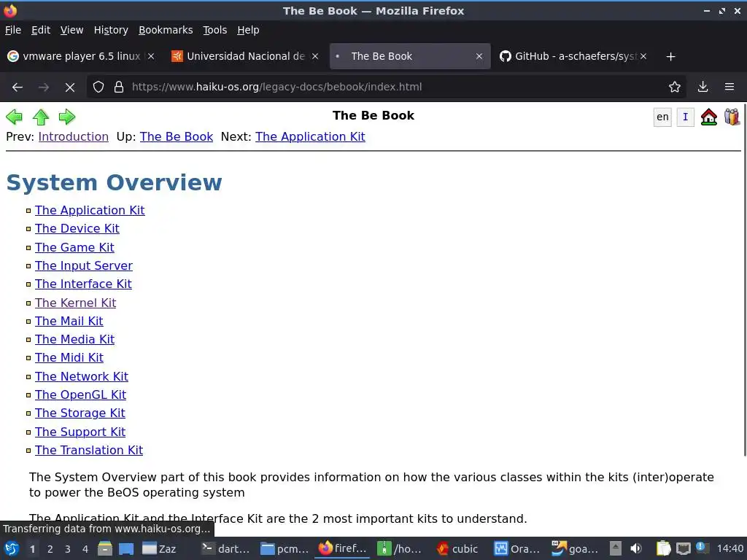Switch to workspace 4 in the taskbar
The image size is (747, 560).
pyautogui.click(x=85, y=549)
